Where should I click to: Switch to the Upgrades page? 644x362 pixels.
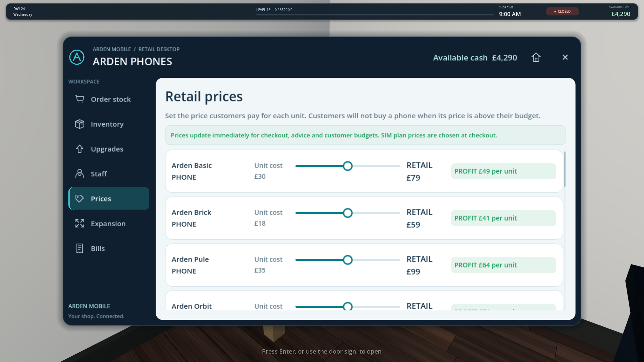click(109, 149)
